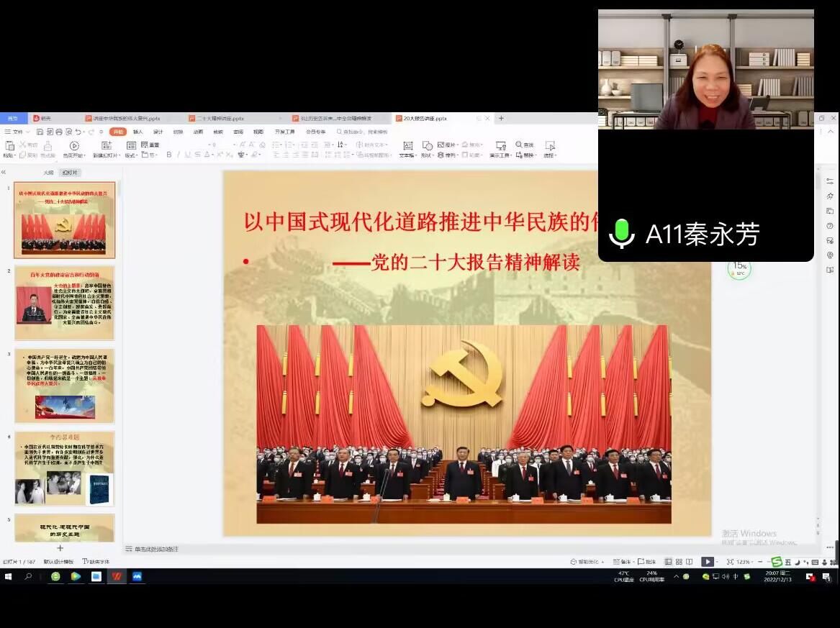
Task: Select slide 2 thumbnail in panel
Action: click(65, 303)
